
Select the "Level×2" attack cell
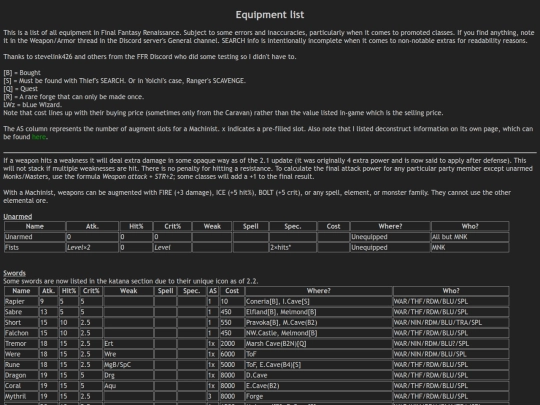coord(92,248)
